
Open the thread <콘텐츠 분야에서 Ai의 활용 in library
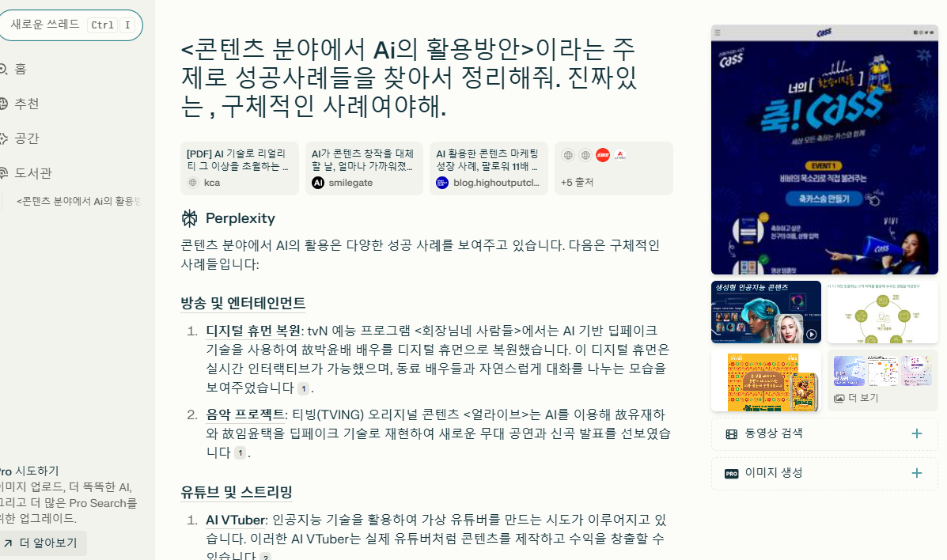pos(78,201)
